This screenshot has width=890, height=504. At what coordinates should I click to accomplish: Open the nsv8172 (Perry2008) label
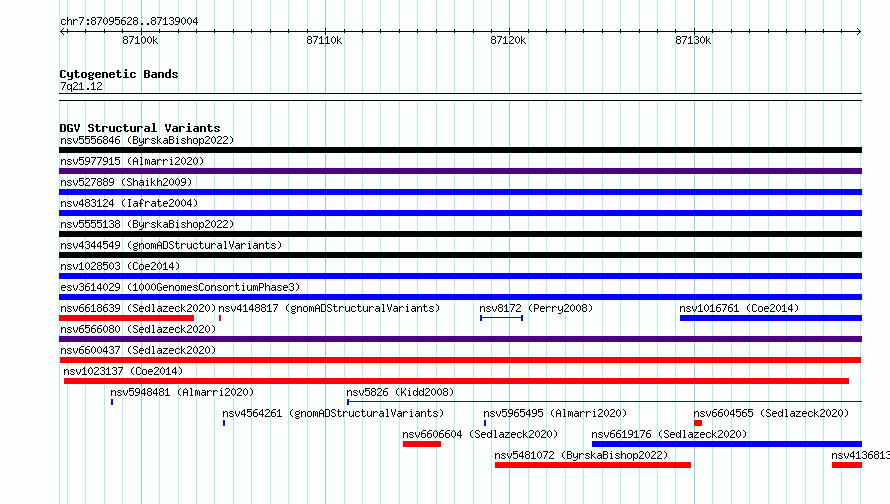coord(536,308)
